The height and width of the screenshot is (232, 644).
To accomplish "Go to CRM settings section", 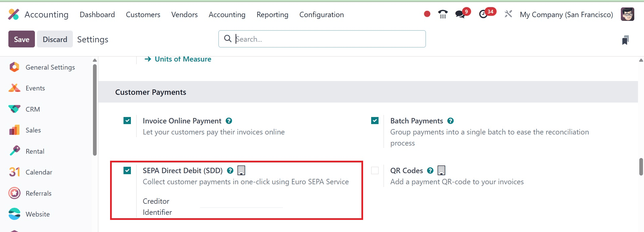I will point(33,109).
